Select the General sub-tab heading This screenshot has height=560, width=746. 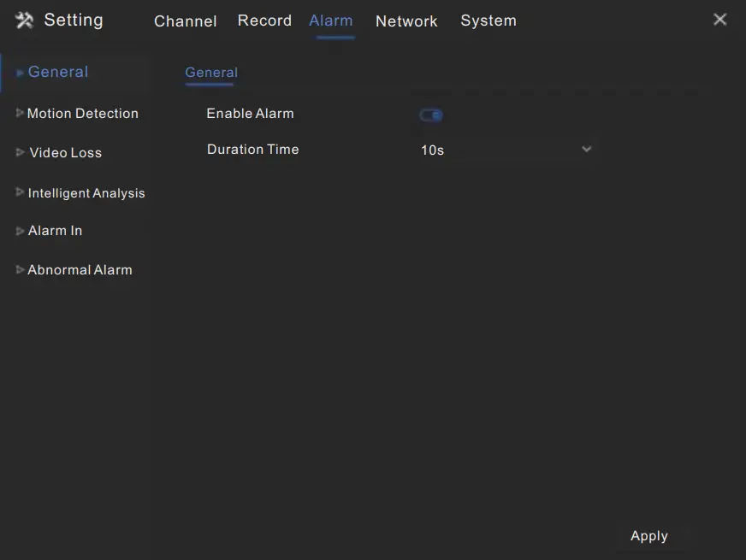(x=211, y=73)
